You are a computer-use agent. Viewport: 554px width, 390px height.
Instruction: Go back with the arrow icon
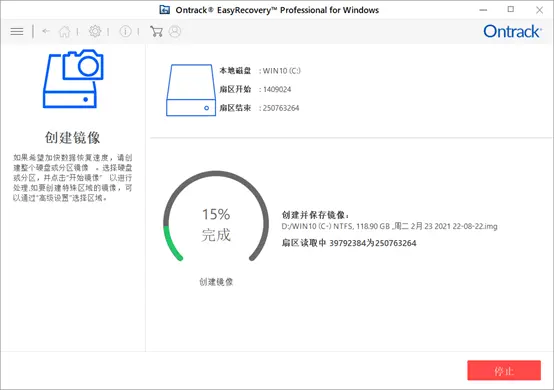46,31
